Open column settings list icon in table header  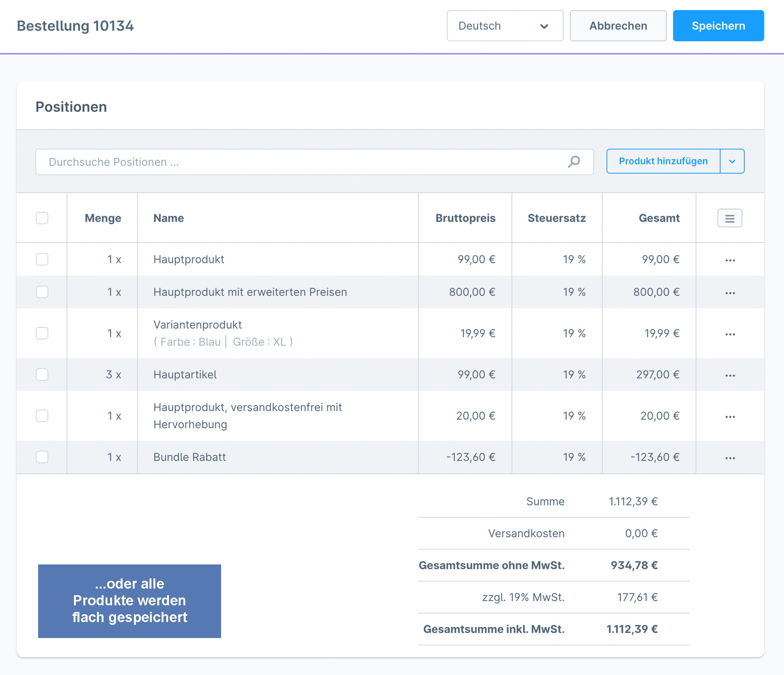[730, 218]
